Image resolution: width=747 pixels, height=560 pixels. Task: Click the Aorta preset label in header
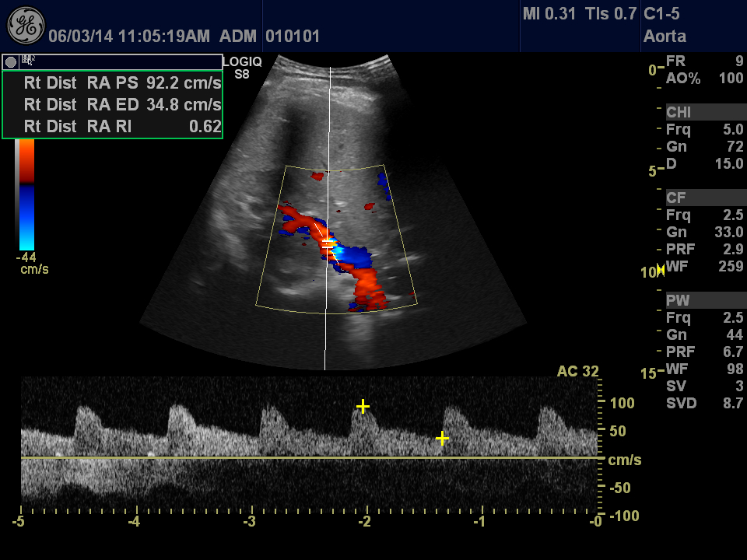(663, 36)
